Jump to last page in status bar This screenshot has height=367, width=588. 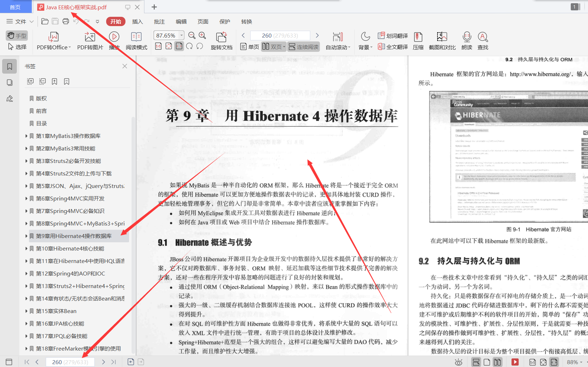pos(114,362)
